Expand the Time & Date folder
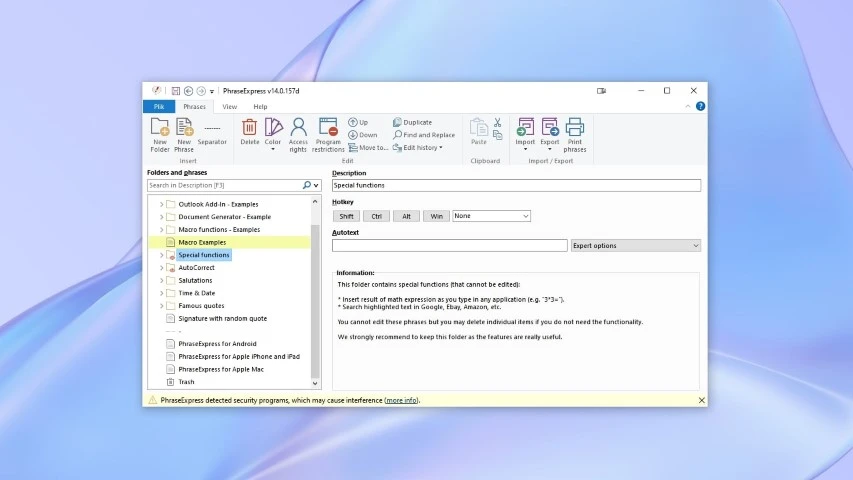Image resolution: width=853 pixels, height=480 pixels. point(161,293)
